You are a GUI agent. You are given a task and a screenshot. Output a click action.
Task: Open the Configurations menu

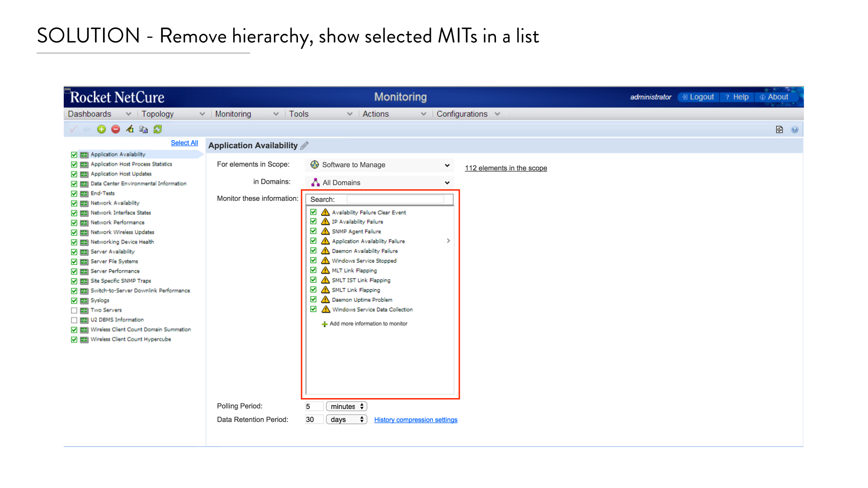point(468,114)
